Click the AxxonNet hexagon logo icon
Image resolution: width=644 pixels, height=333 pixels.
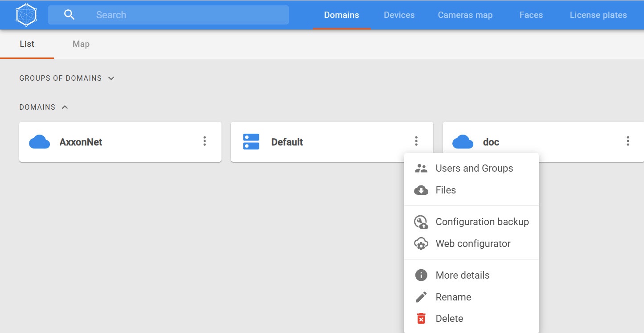pyautogui.click(x=26, y=15)
